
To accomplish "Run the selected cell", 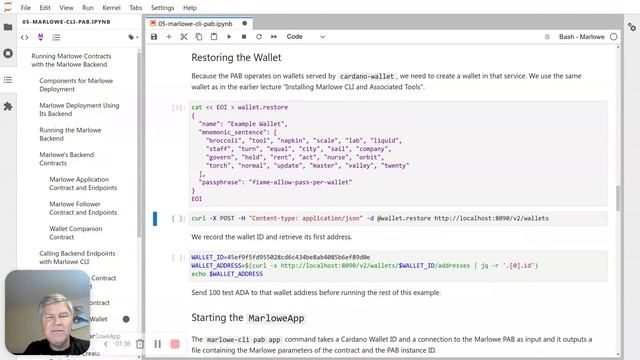I will tap(229, 37).
